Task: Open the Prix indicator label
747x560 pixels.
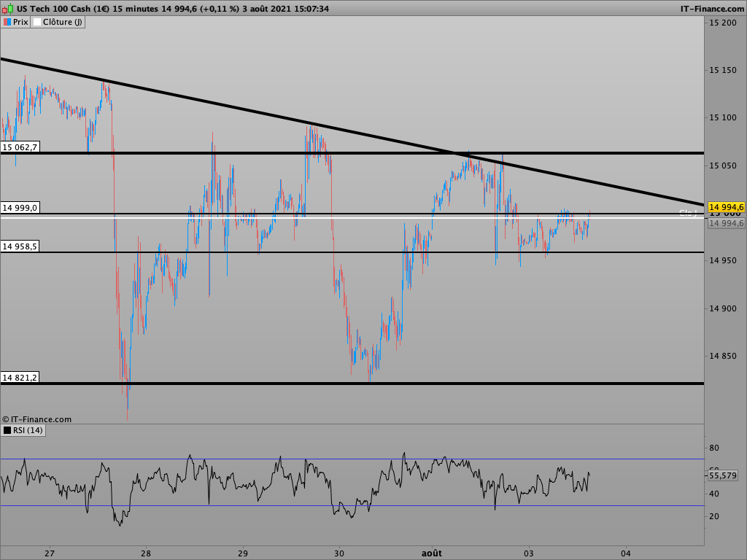Action: click(16, 22)
